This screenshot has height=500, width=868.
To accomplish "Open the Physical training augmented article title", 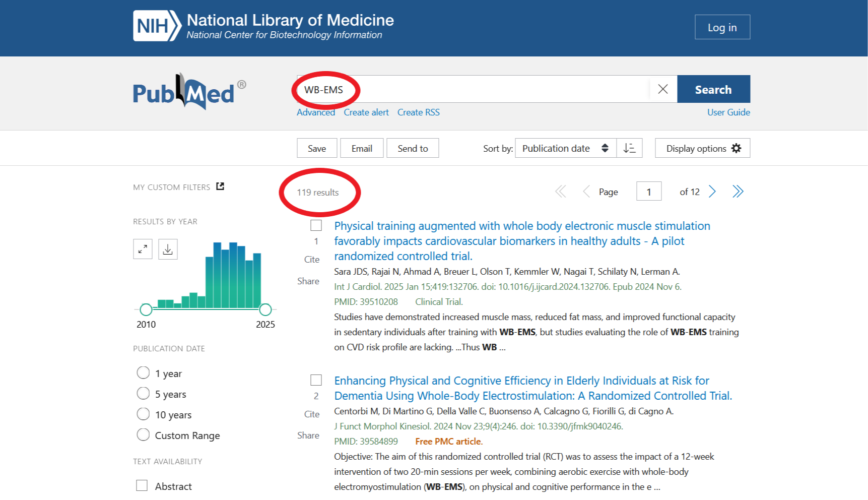I will coord(522,241).
